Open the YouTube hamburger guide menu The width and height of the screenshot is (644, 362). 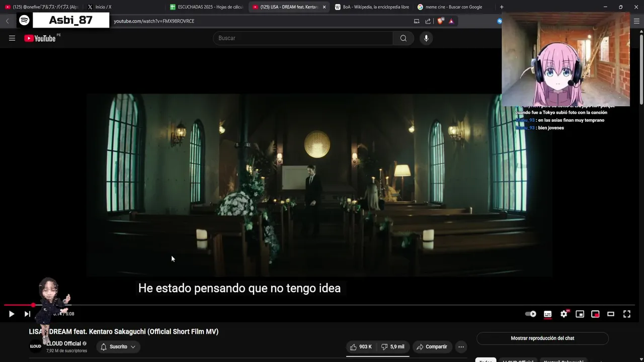[12, 38]
